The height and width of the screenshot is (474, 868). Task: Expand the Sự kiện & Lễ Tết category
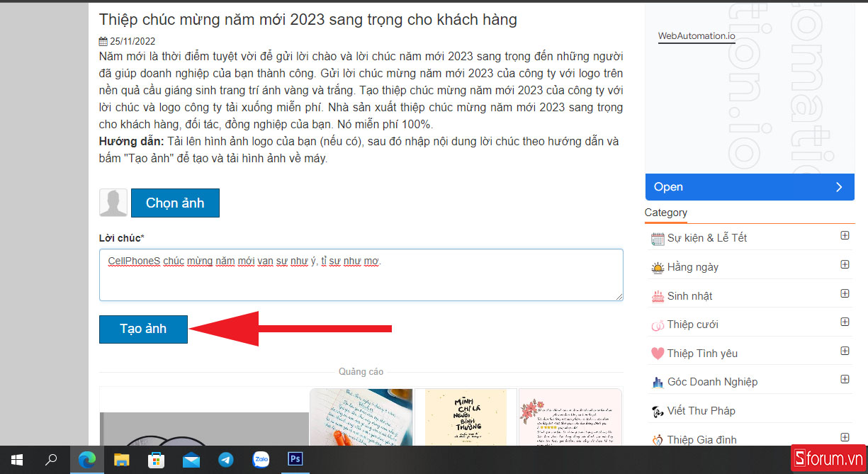(845, 236)
